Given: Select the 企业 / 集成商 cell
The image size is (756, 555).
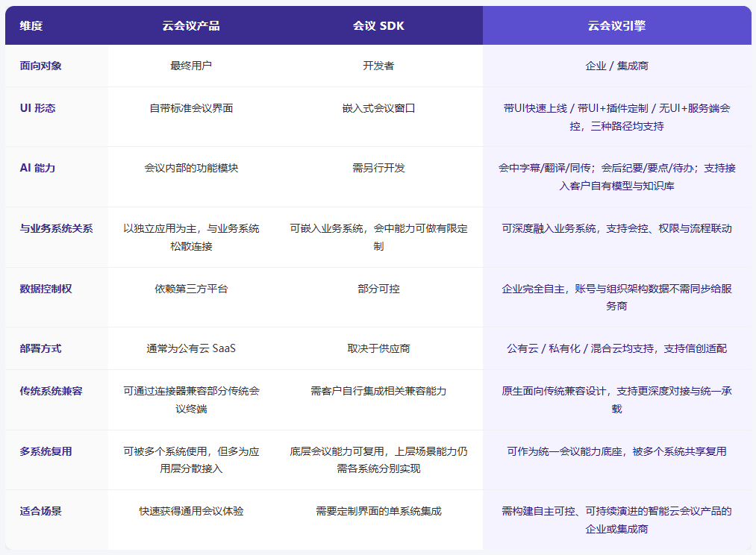Looking at the screenshot, I should [618, 66].
